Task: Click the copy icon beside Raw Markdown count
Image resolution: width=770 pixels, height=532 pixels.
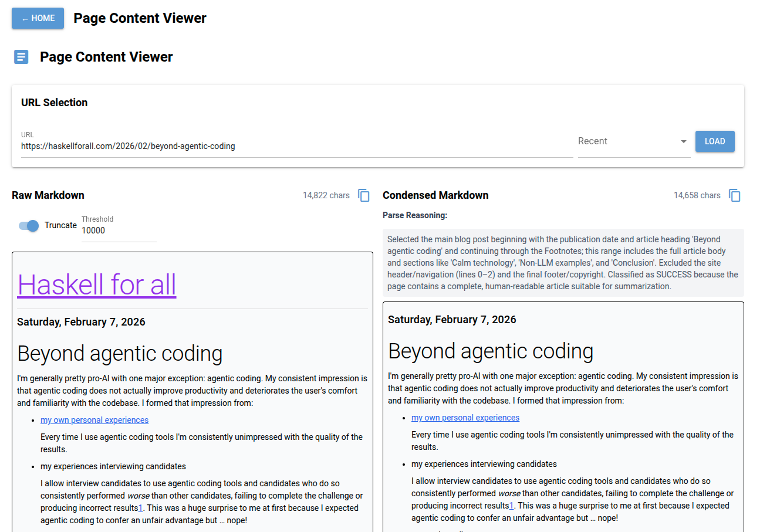Action: tap(363, 195)
